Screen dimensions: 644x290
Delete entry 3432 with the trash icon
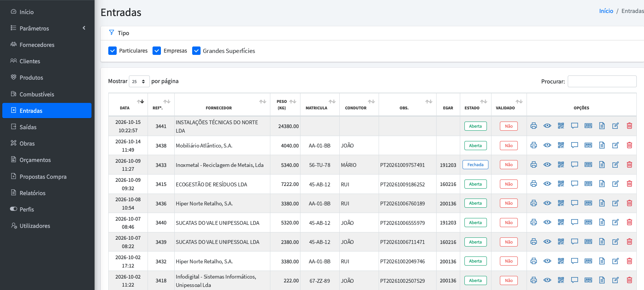(630, 261)
